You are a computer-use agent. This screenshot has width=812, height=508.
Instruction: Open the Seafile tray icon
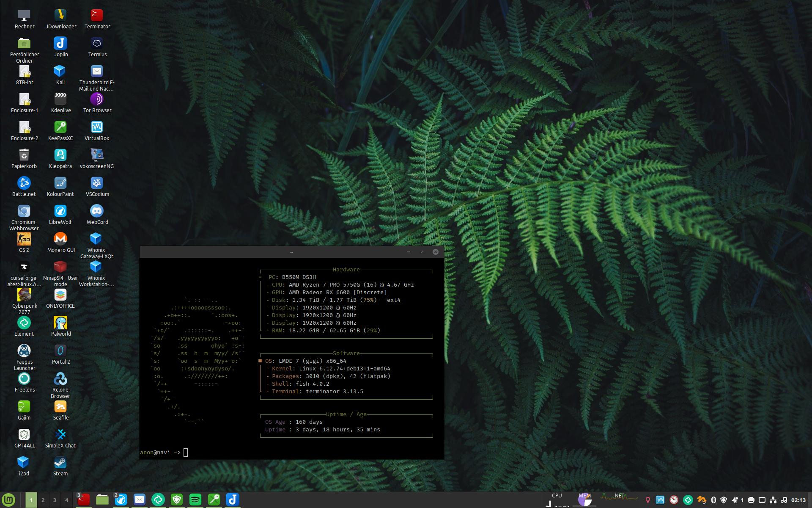[x=702, y=500]
